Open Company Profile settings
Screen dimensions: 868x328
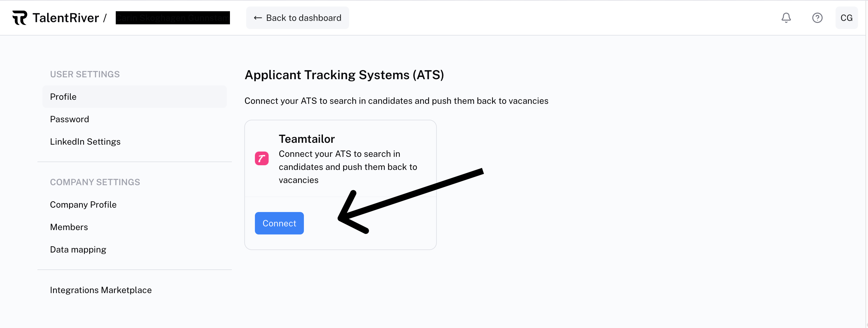click(x=83, y=205)
